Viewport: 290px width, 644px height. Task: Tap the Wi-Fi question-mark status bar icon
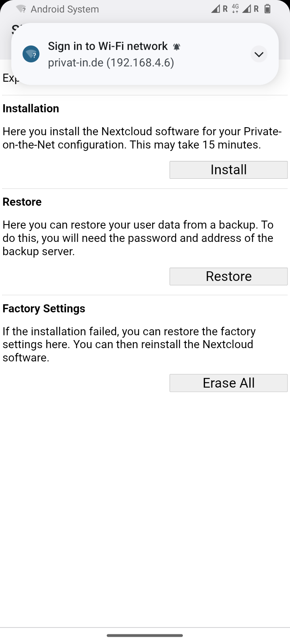21,9
